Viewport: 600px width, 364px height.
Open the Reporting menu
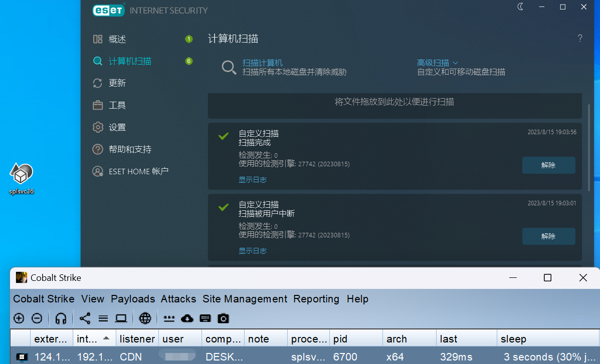click(x=316, y=298)
